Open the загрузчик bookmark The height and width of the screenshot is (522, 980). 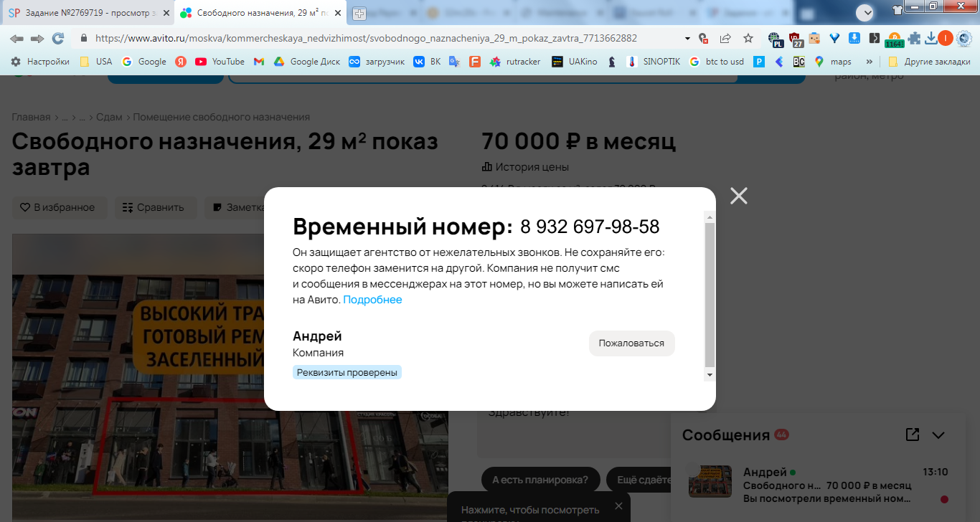[377, 62]
